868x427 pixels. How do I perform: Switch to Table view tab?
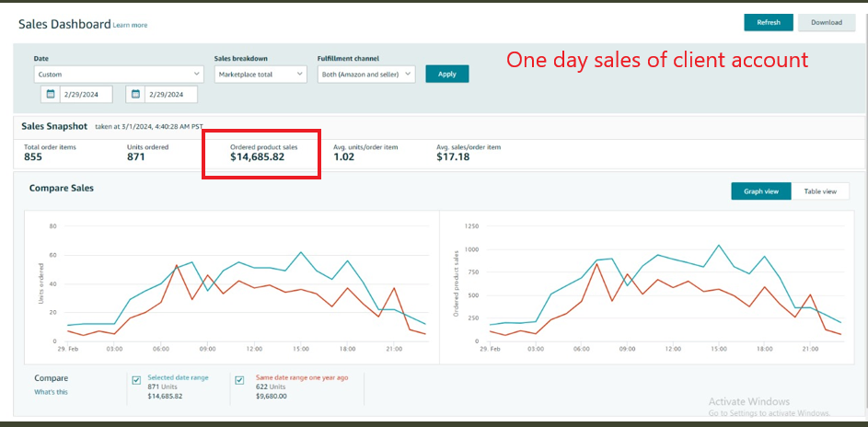pyautogui.click(x=820, y=191)
